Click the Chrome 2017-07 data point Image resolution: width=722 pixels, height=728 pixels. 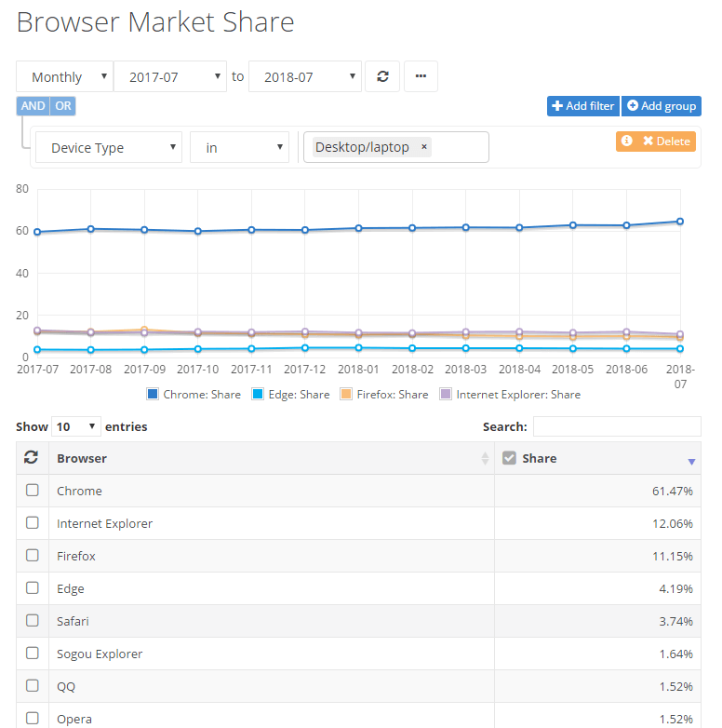(37, 232)
